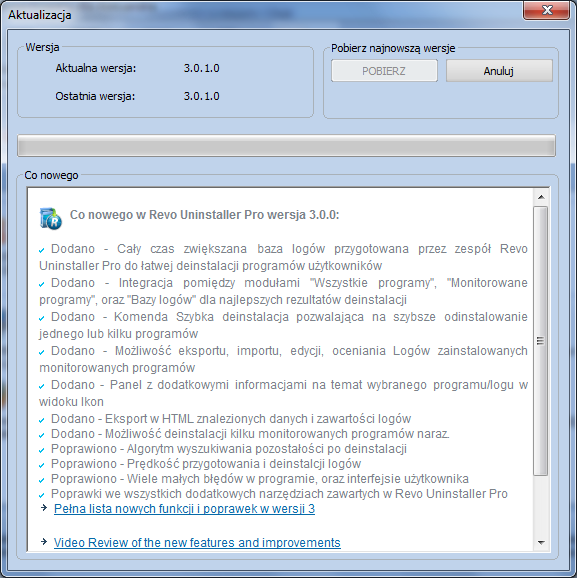Click the Ostatnia wersja label
577x578 pixels.
pyautogui.click(x=95, y=96)
